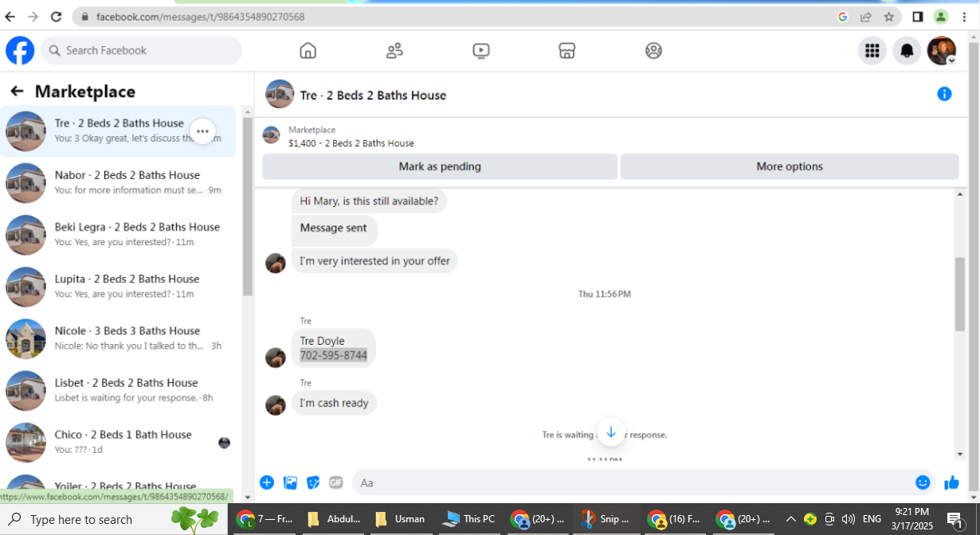Image resolution: width=980 pixels, height=535 pixels.
Task: Bookmark this page star icon
Action: (x=889, y=16)
